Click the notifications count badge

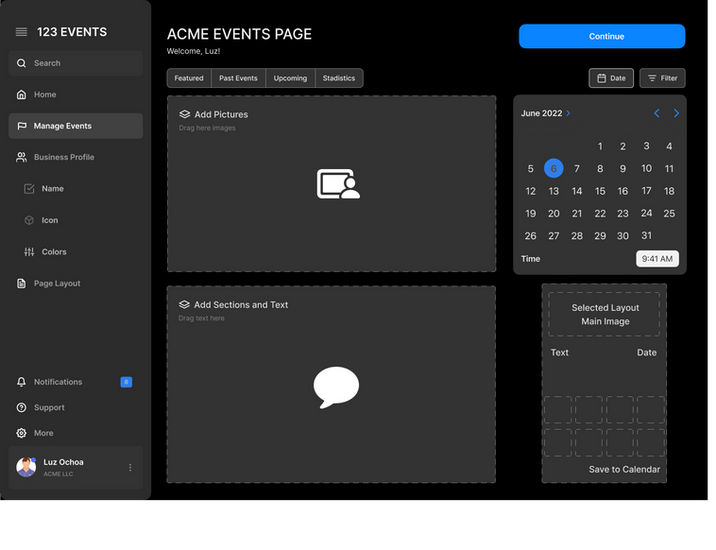tap(126, 382)
